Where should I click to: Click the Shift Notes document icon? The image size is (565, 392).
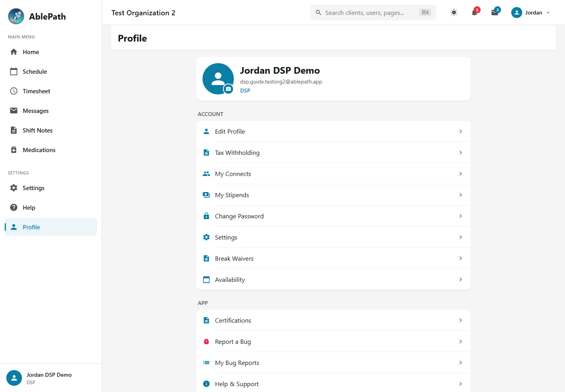(14, 130)
